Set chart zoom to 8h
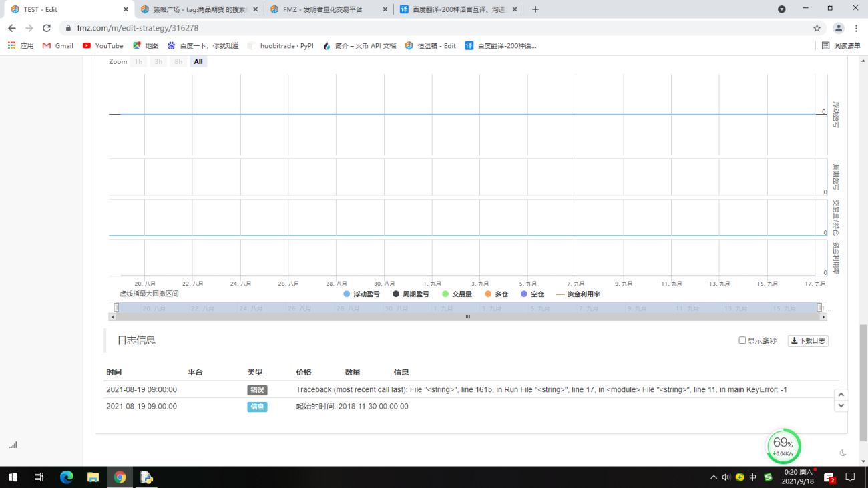Screen dimensions: 868x488 [178, 61]
